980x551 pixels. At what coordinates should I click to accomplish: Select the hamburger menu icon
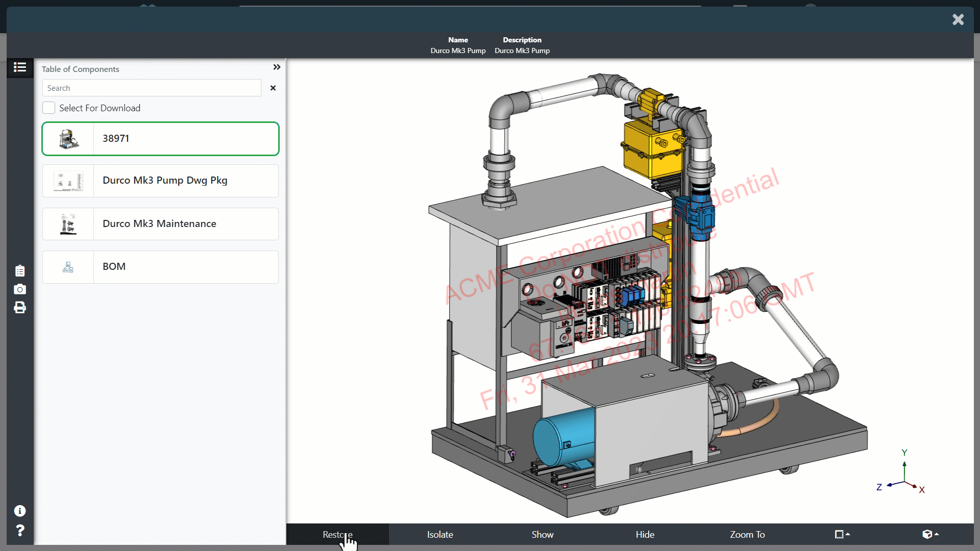20,67
